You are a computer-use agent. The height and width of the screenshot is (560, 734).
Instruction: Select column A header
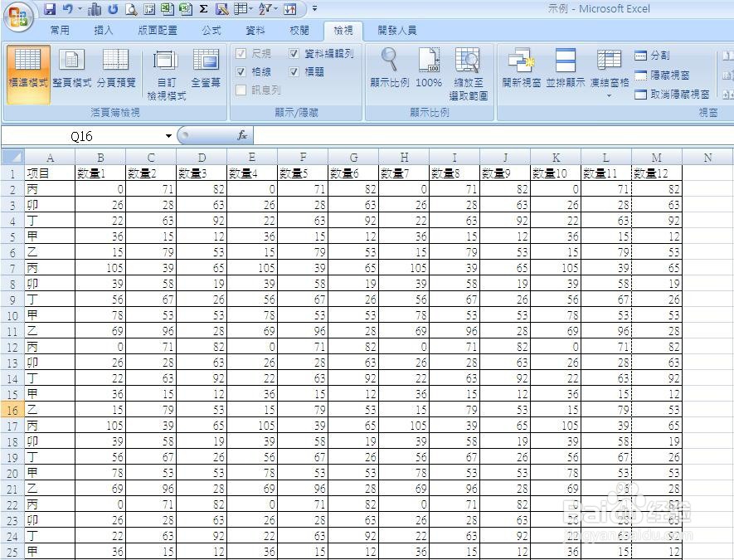coord(50,158)
